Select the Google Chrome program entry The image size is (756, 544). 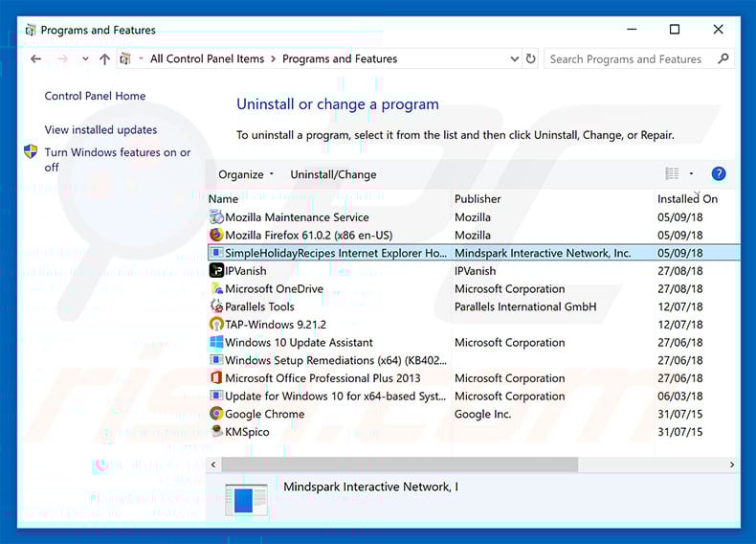pos(264,414)
